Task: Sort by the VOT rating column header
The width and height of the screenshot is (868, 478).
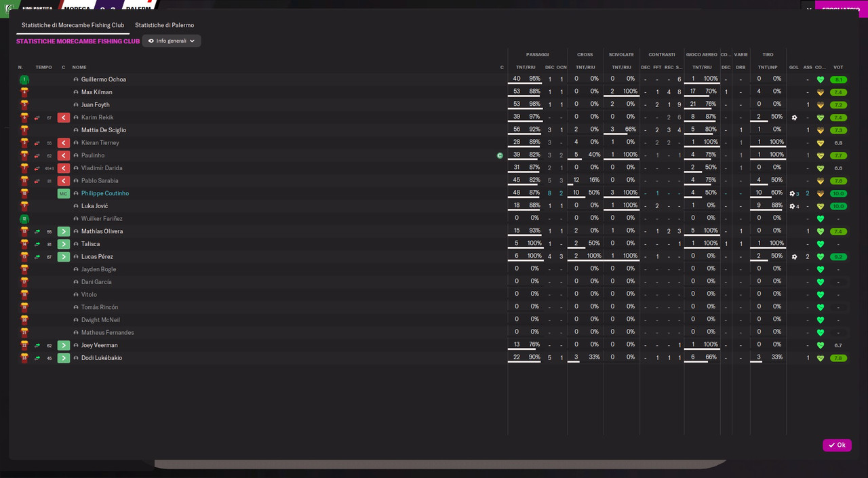Action: 838,67
